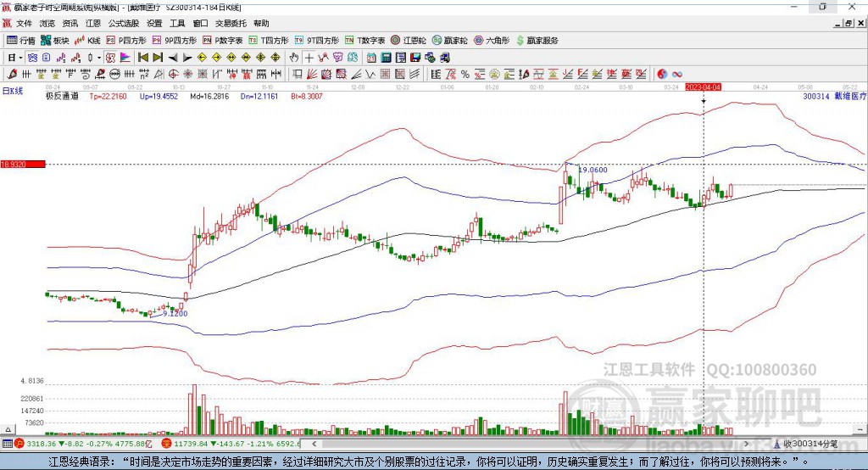Click the 9.1200 low price annotation
This screenshot has height=470, width=868.
point(175,313)
